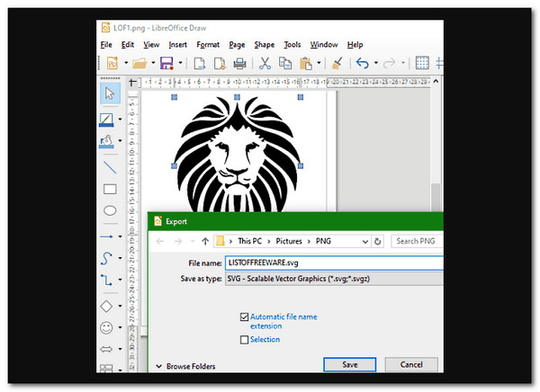540x392 pixels.
Task: Expand Browse Folders section
Action: [186, 367]
